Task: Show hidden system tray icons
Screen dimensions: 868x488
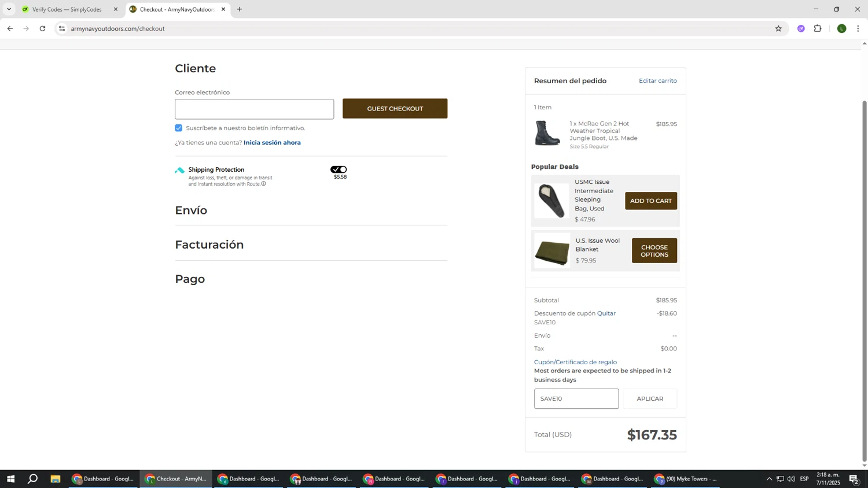Action: [769, 479]
